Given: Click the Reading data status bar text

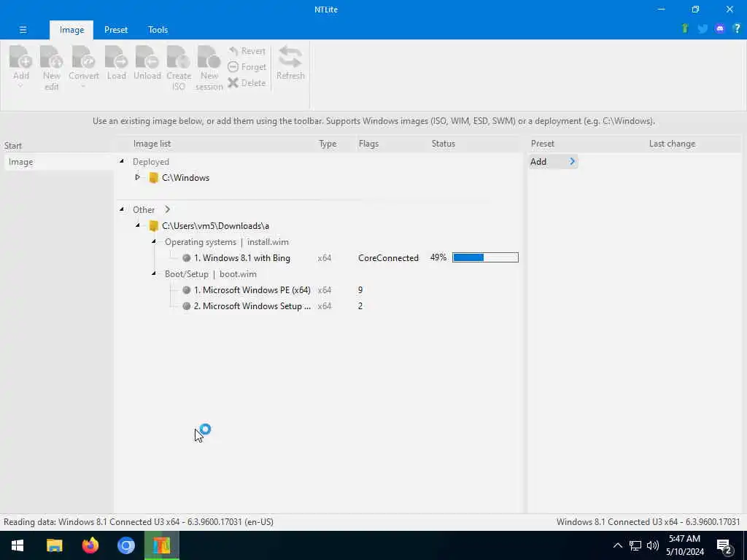Looking at the screenshot, I should point(139,522).
